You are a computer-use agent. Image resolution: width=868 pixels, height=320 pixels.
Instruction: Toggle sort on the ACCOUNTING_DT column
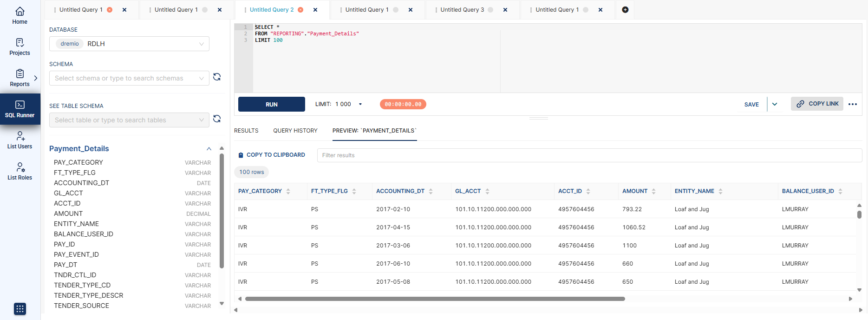coord(431,191)
